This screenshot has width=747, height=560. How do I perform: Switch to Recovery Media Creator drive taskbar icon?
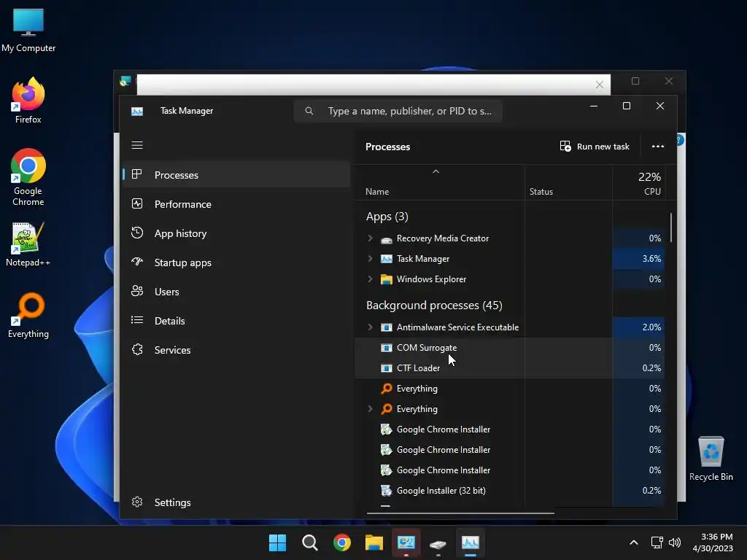(438, 543)
